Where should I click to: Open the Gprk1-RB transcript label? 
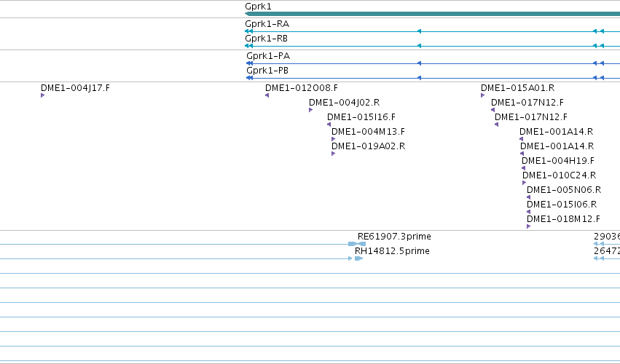[267, 39]
